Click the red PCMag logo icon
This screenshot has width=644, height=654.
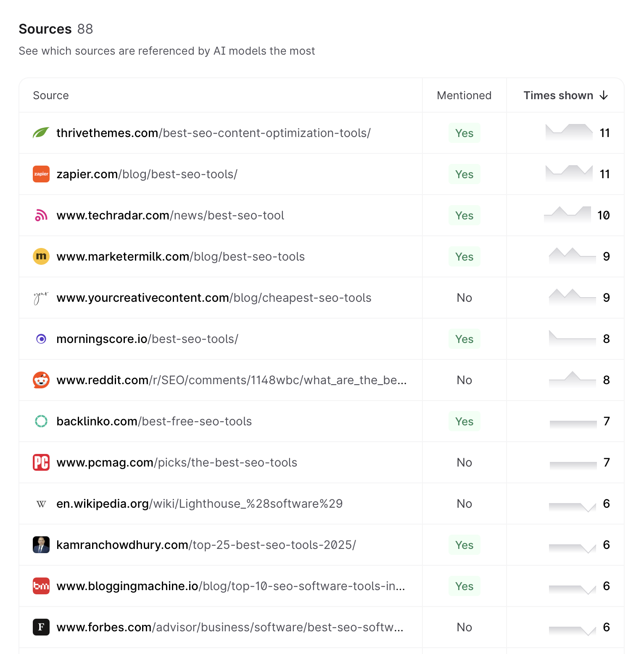(x=41, y=462)
